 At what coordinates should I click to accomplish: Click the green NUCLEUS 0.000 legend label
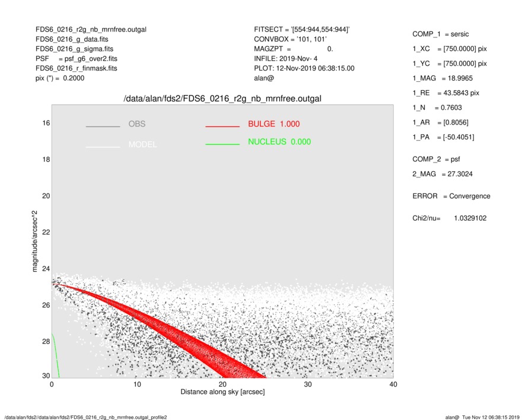pyautogui.click(x=279, y=142)
